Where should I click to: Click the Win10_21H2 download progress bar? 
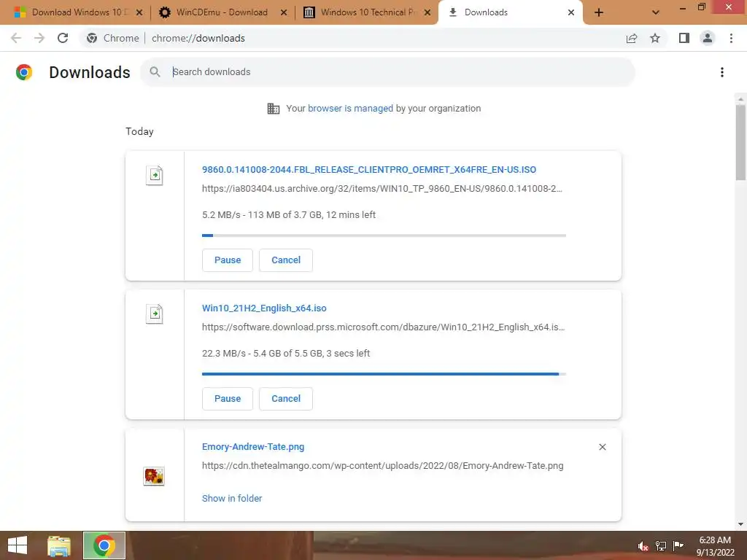click(x=384, y=374)
